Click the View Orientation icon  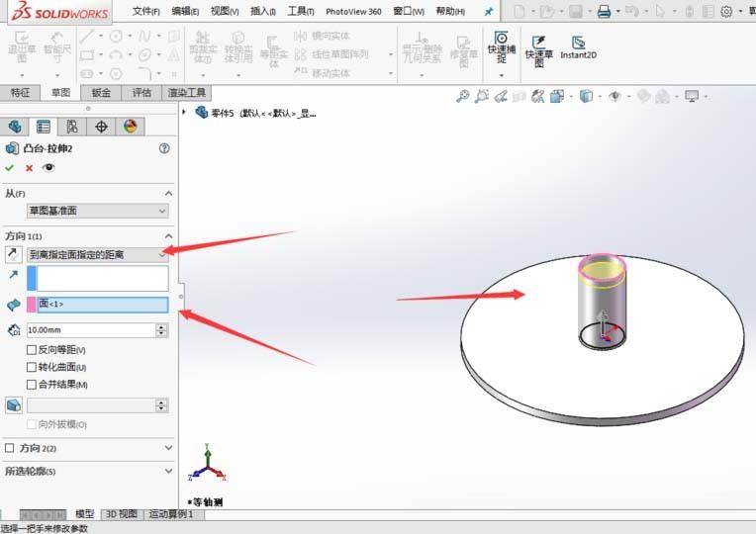(557, 96)
